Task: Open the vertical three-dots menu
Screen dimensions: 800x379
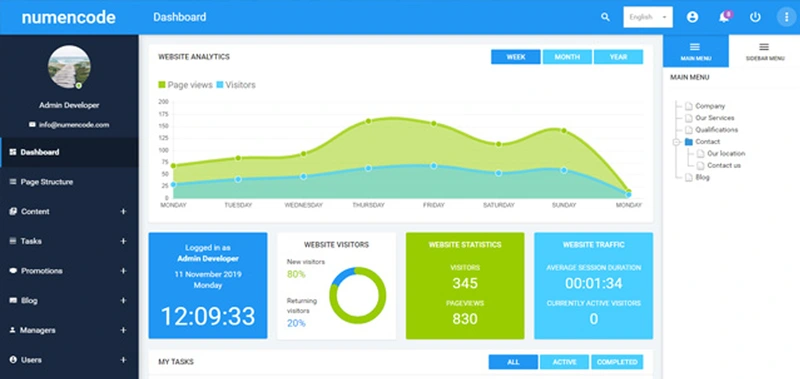Action: (786, 17)
